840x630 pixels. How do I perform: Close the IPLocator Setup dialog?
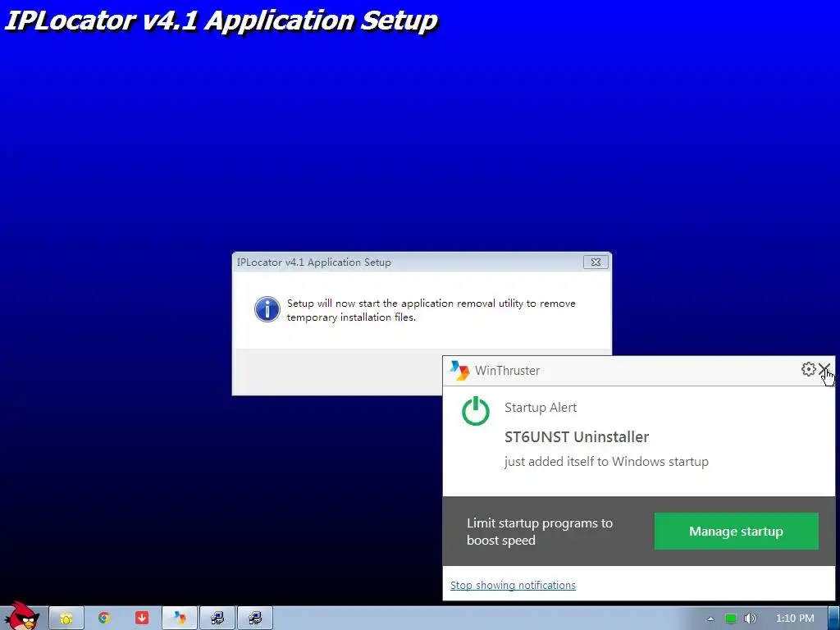596,262
